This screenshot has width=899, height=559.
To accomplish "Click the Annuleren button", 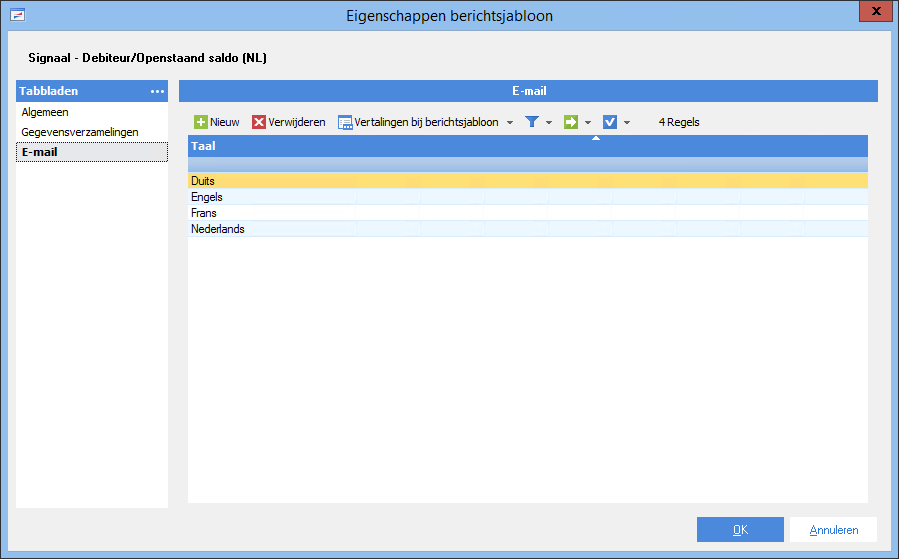I will coord(834,530).
